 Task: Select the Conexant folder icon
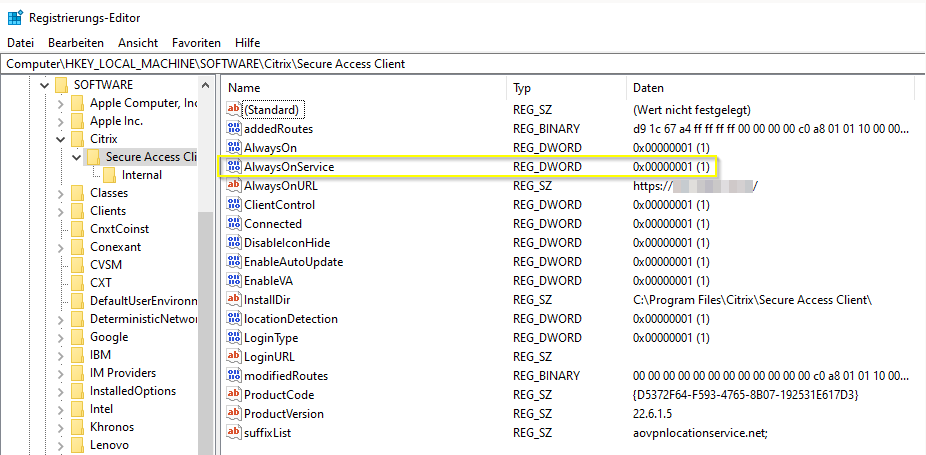click(x=77, y=247)
